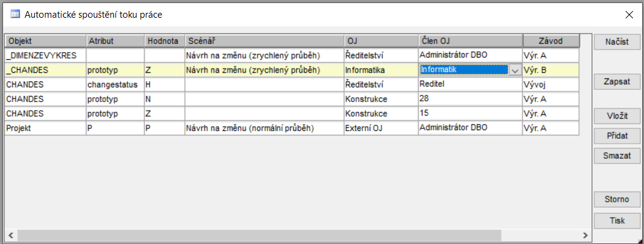Click the Hodnota column header

pyautogui.click(x=165, y=42)
